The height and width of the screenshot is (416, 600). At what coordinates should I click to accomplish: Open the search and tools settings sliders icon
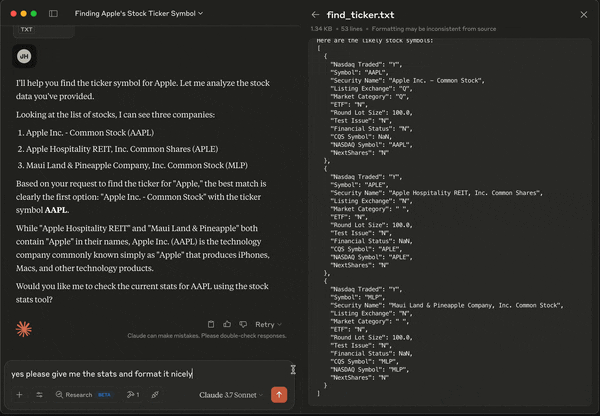(x=39, y=395)
